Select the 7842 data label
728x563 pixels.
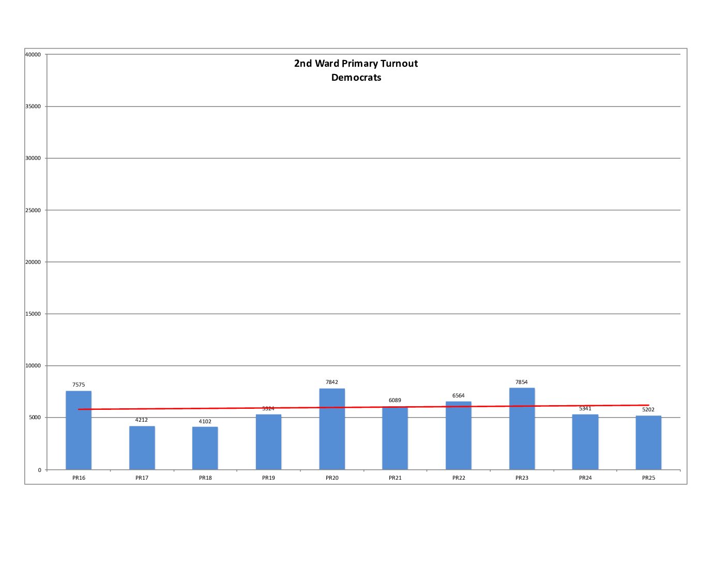click(332, 382)
